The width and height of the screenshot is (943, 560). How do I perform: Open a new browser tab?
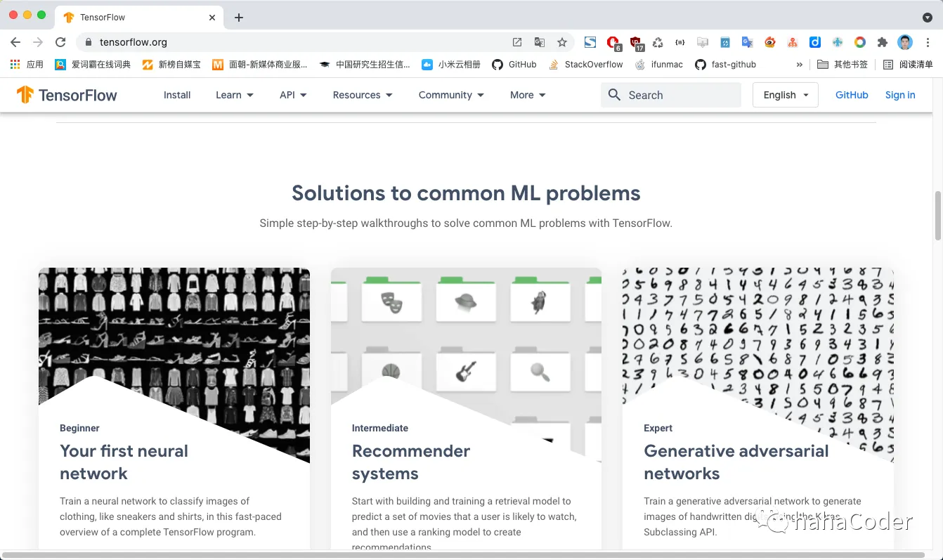click(x=239, y=18)
